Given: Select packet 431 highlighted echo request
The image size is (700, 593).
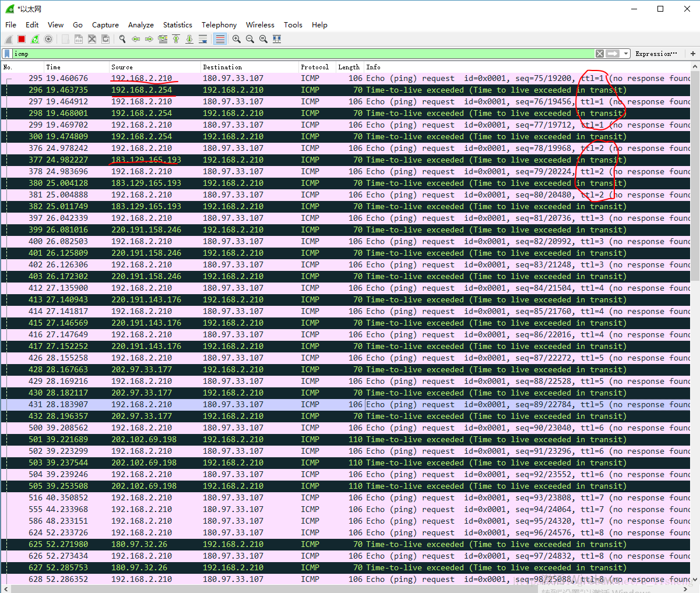Looking at the screenshot, I should tap(346, 404).
